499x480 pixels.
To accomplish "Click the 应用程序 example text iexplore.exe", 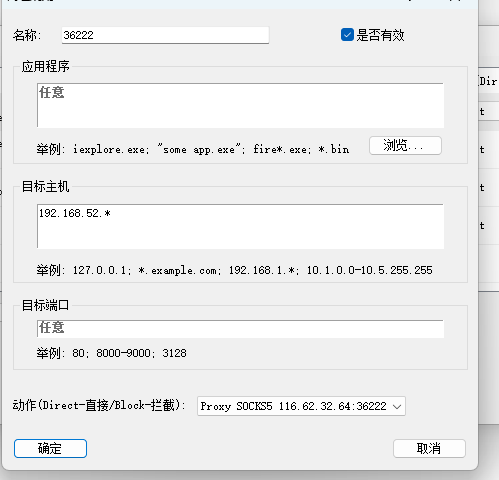I will click(x=111, y=149).
